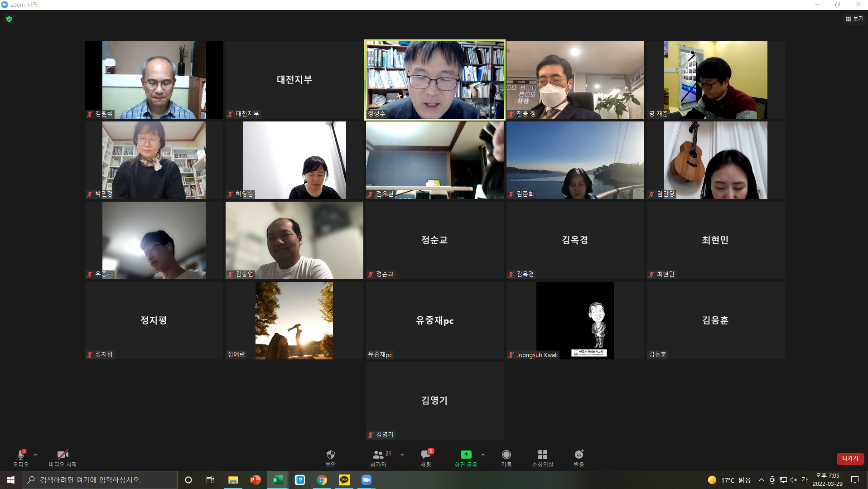This screenshot has width=868, height=489.
Task: Open the Windows notification center
Action: click(x=855, y=480)
